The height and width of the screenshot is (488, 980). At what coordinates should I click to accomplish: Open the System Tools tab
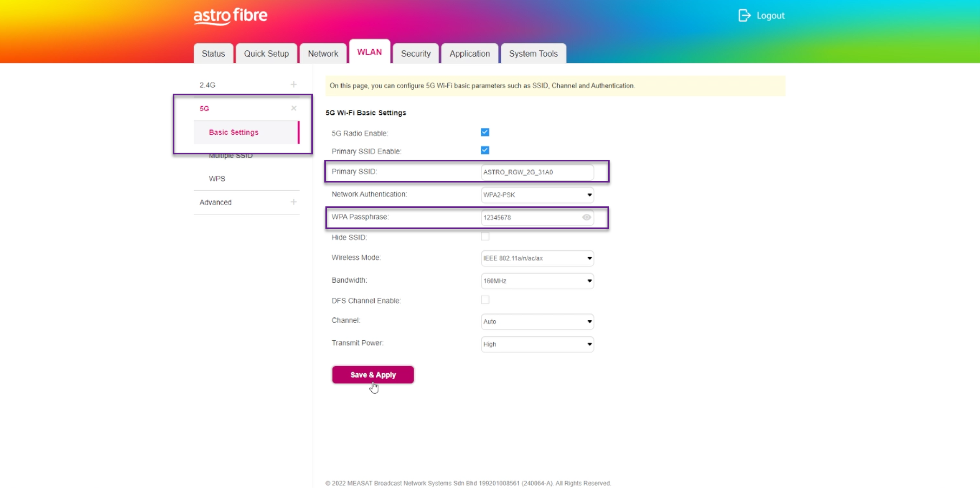pos(533,54)
